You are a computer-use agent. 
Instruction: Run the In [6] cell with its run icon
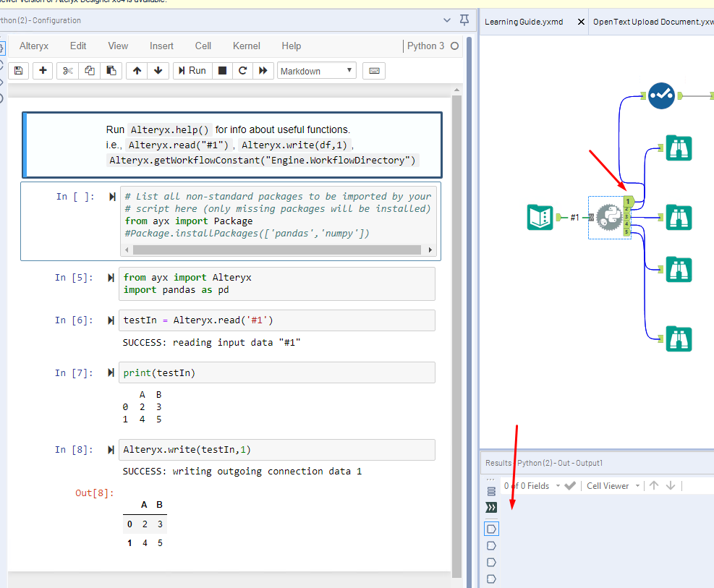coord(111,320)
